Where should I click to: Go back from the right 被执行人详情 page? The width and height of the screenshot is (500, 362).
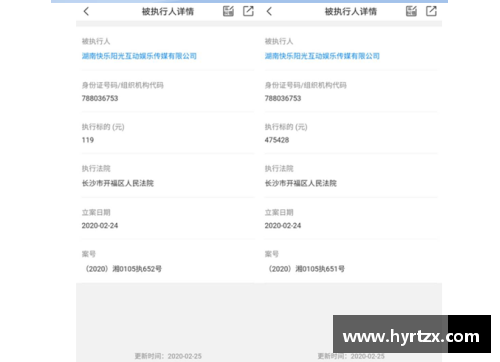269,12
